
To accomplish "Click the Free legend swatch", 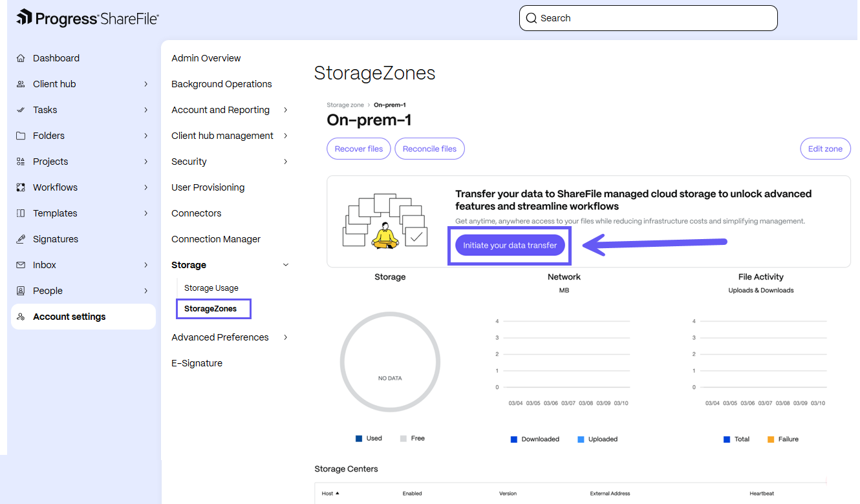I will pos(403,439).
